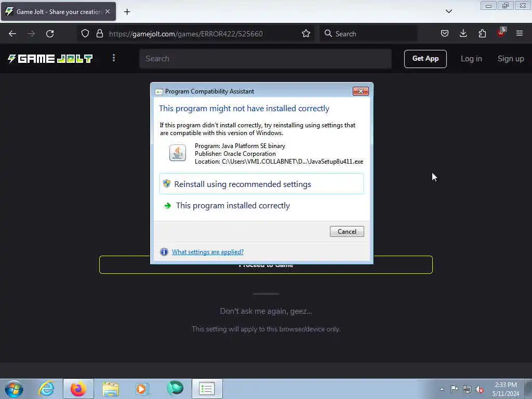This screenshot has width=532, height=399.
Task: Click the Log in link
Action: click(x=471, y=59)
